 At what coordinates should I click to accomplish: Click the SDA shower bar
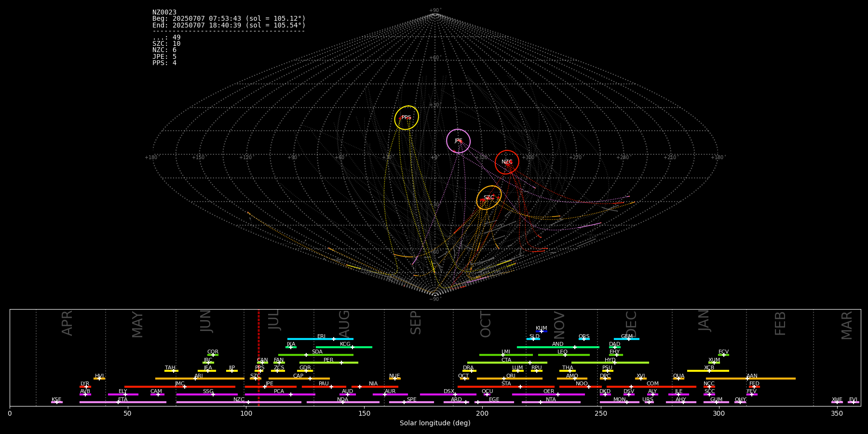pyautogui.click(x=316, y=355)
